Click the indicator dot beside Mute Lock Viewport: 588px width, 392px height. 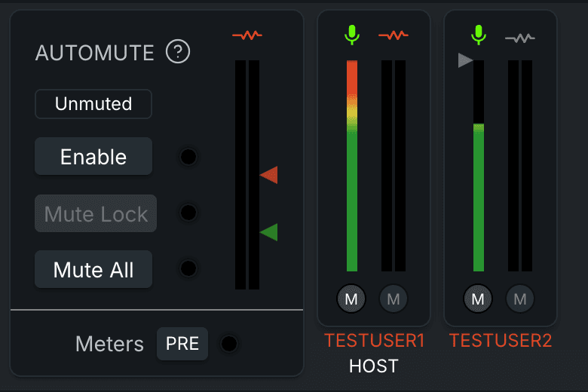188,213
